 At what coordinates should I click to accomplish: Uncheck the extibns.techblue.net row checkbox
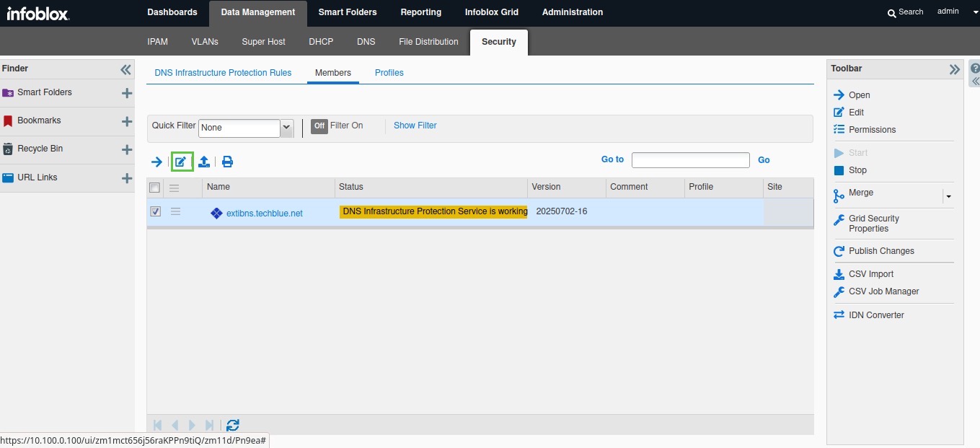point(155,211)
